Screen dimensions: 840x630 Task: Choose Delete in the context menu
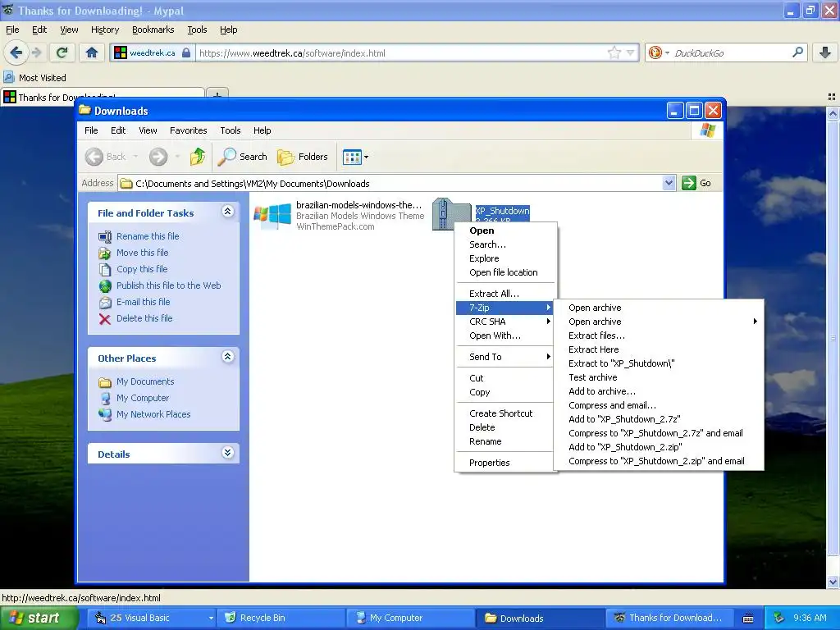[x=504, y=427]
